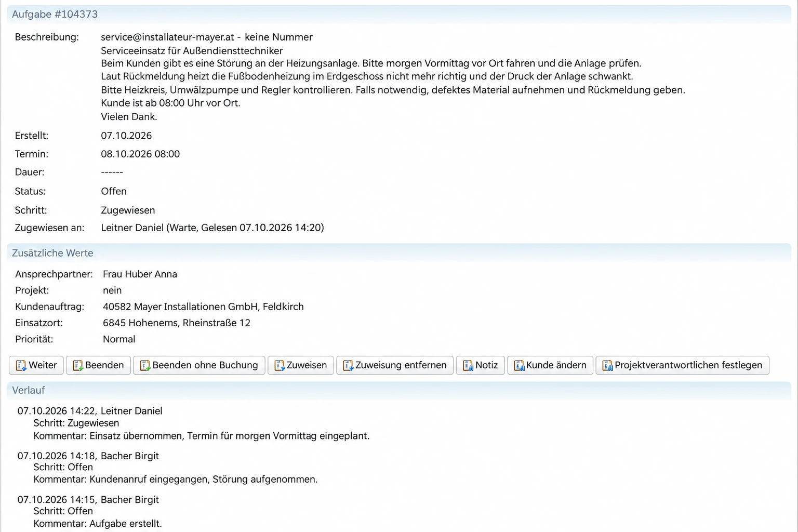
Task: Click line 'Kunde ist ab 08:00 Uhr vor Ort.'
Action: (x=170, y=103)
